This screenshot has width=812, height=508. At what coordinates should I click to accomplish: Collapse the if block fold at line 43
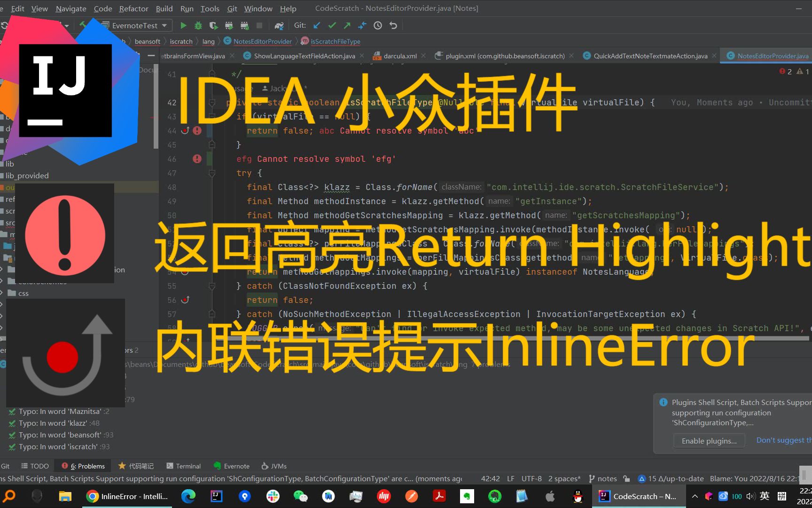pos(212,116)
